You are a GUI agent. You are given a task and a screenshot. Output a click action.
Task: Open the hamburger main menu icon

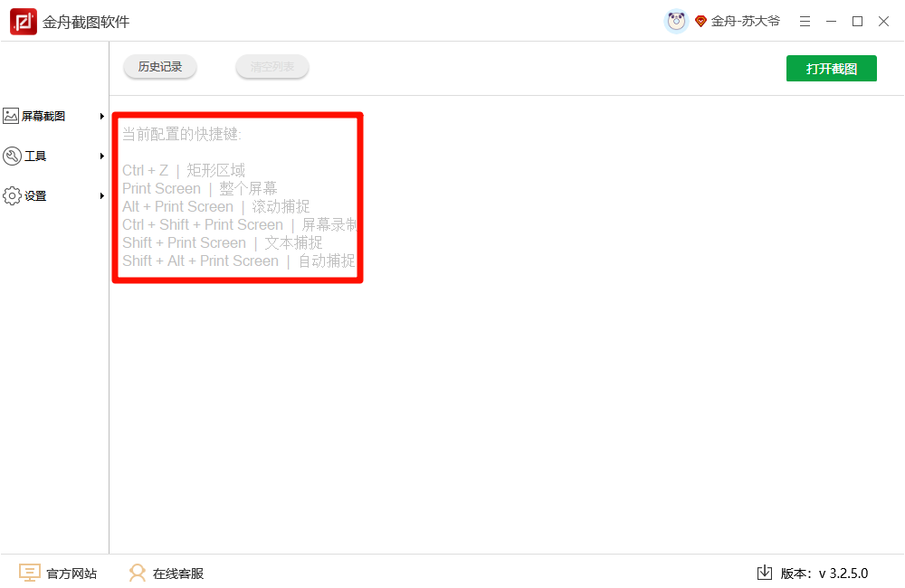[x=805, y=22]
